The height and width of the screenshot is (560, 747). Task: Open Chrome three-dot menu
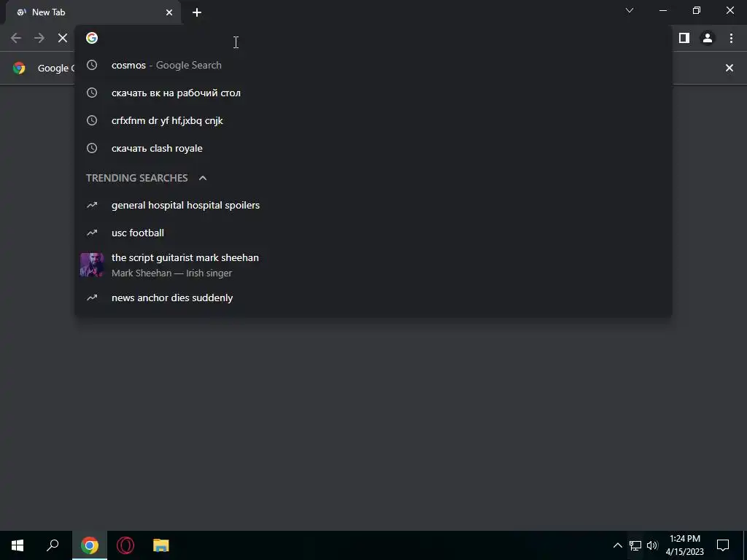point(731,38)
